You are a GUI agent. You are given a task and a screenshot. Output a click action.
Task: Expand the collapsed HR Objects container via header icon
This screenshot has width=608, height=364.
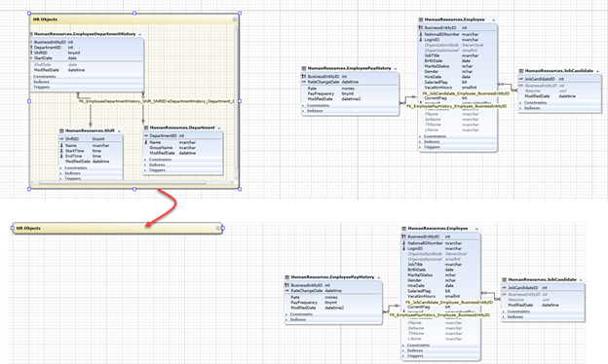[218, 228]
